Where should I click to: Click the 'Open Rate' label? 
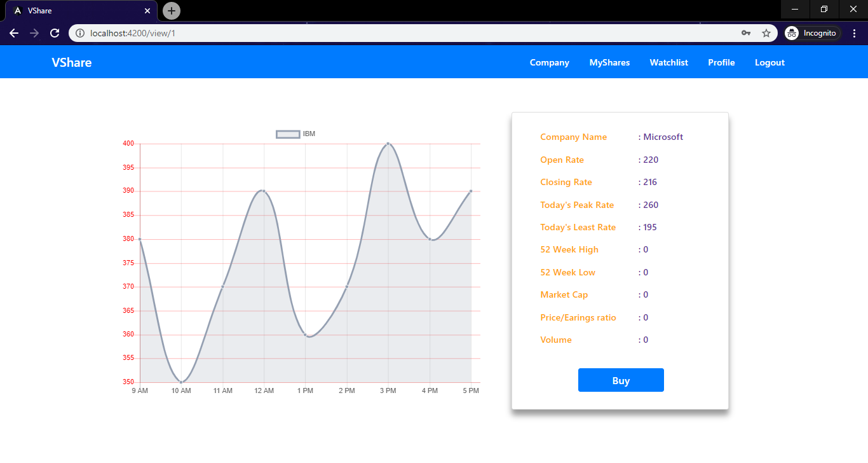562,160
